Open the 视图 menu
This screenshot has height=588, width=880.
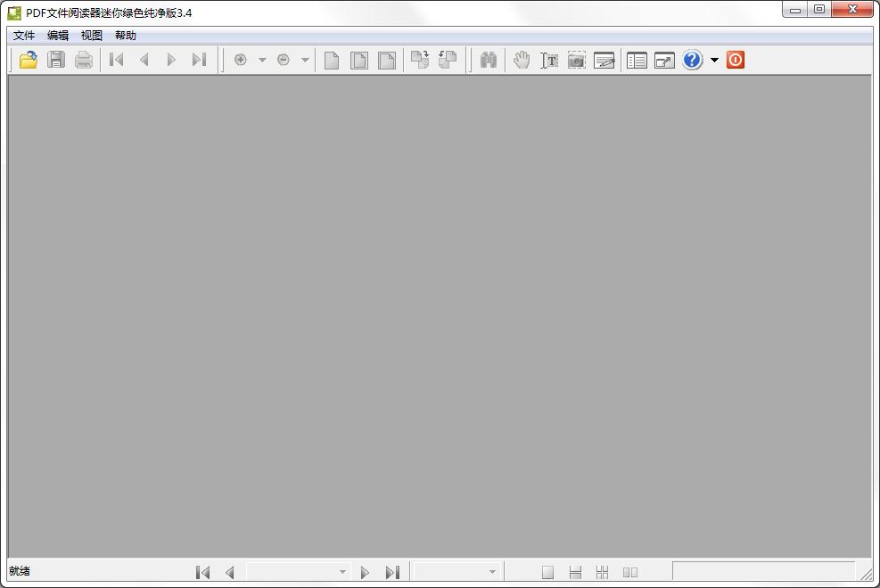pos(92,36)
